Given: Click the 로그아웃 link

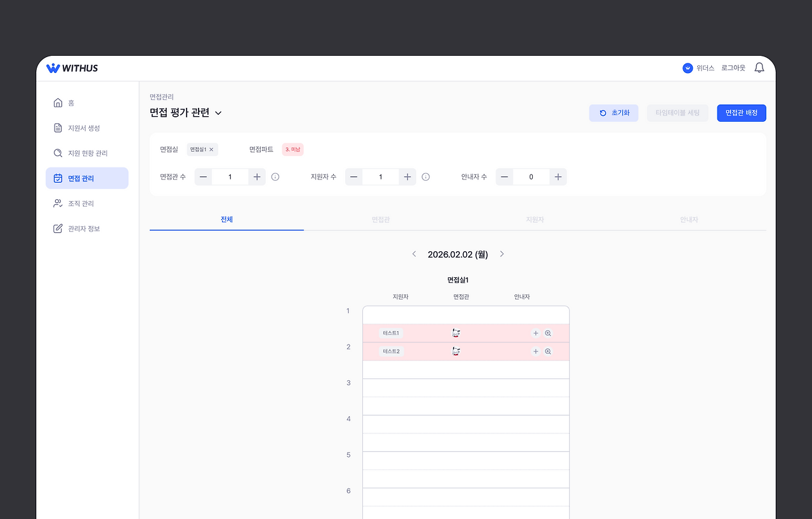Looking at the screenshot, I should [x=733, y=68].
